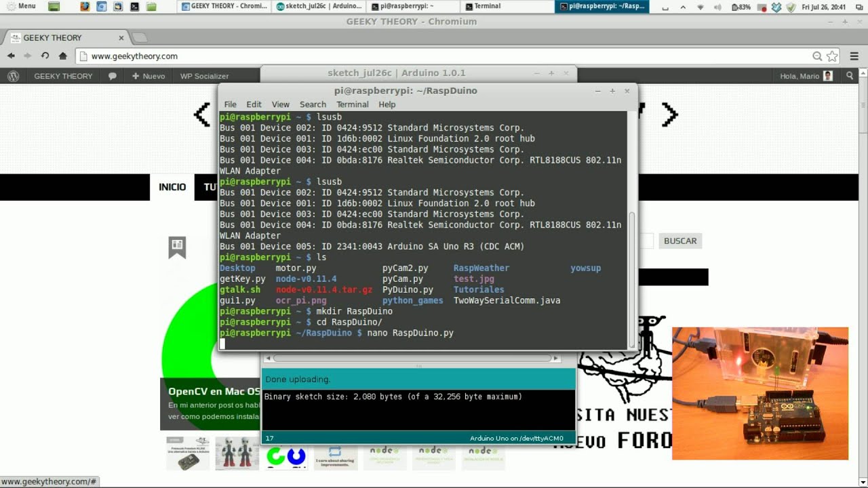Open OpenCV en Mac OS post title
The height and width of the screenshot is (488, 868).
click(214, 391)
